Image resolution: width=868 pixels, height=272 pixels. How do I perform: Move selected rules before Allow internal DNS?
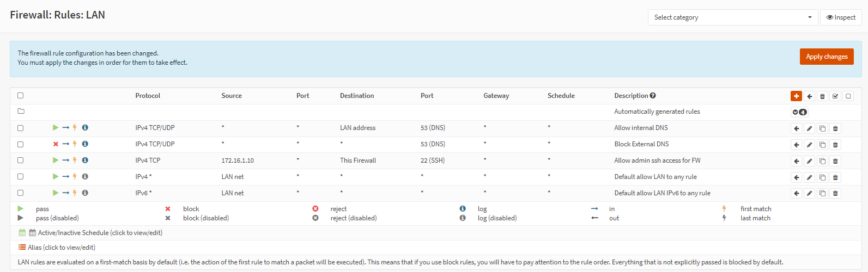797,129
